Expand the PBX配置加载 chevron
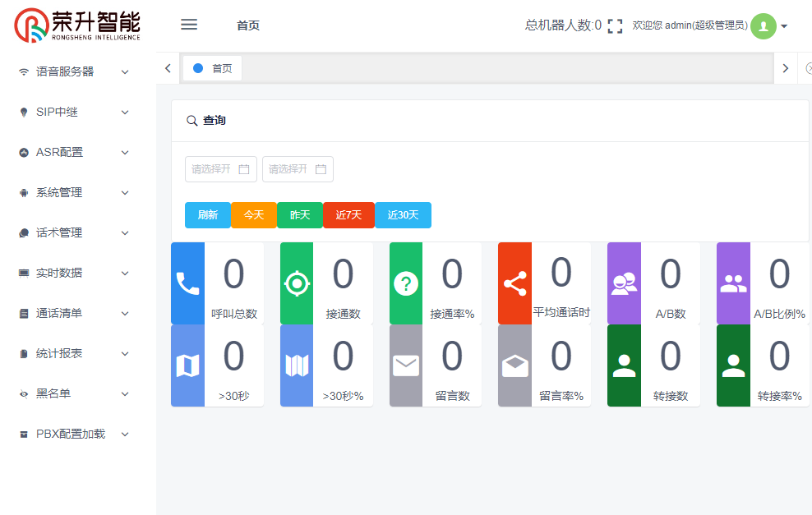Viewport: 812px width, 515px height. [125, 435]
